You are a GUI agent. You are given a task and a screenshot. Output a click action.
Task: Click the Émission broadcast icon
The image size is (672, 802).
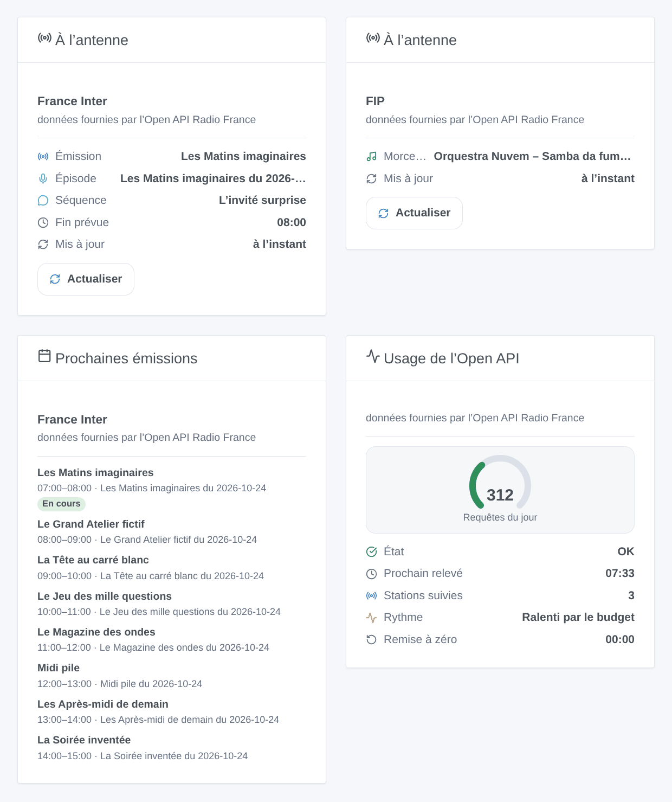(x=43, y=157)
